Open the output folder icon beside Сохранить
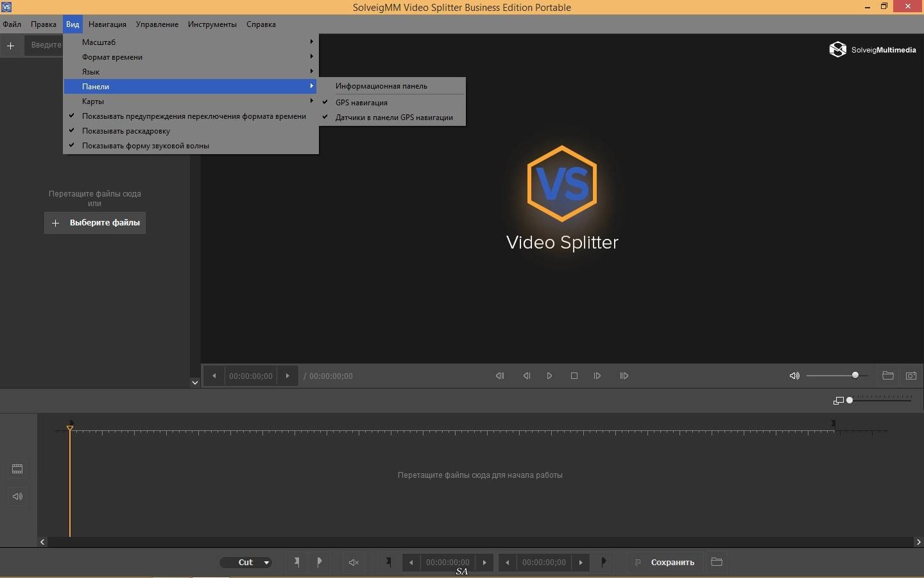 pos(717,562)
